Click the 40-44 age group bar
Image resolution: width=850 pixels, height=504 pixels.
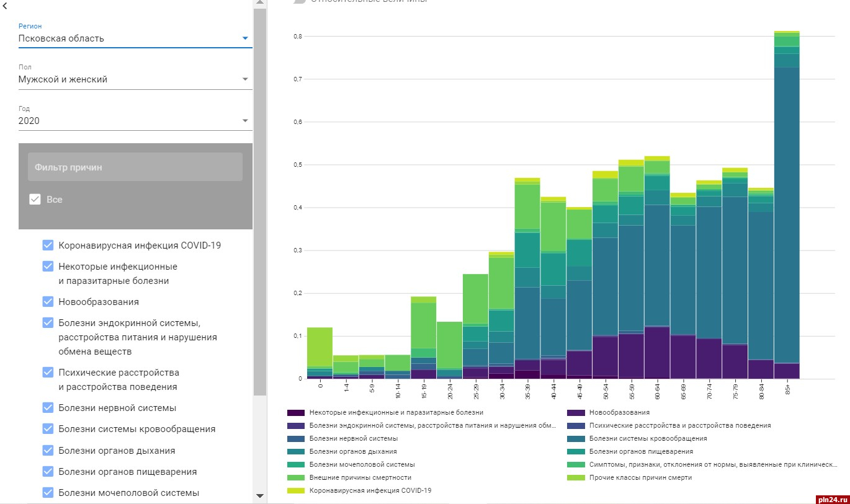pos(553,288)
